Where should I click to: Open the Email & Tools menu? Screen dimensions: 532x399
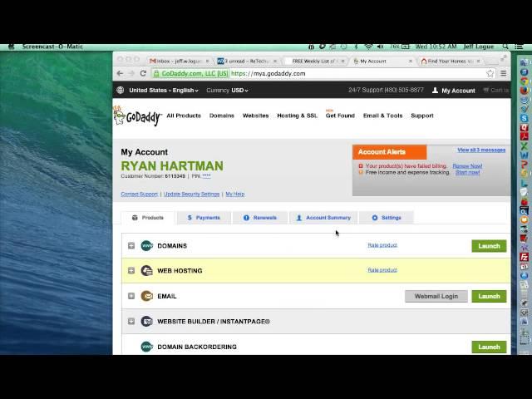point(382,116)
